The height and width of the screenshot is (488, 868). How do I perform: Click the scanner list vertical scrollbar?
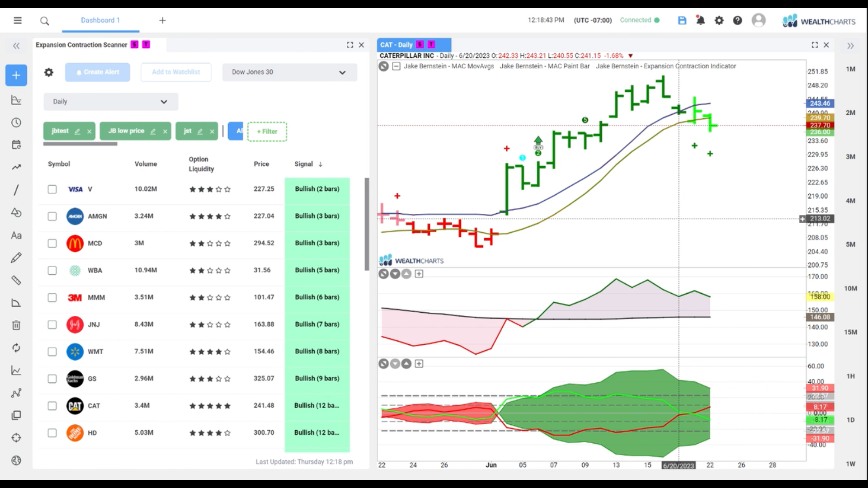tap(367, 224)
